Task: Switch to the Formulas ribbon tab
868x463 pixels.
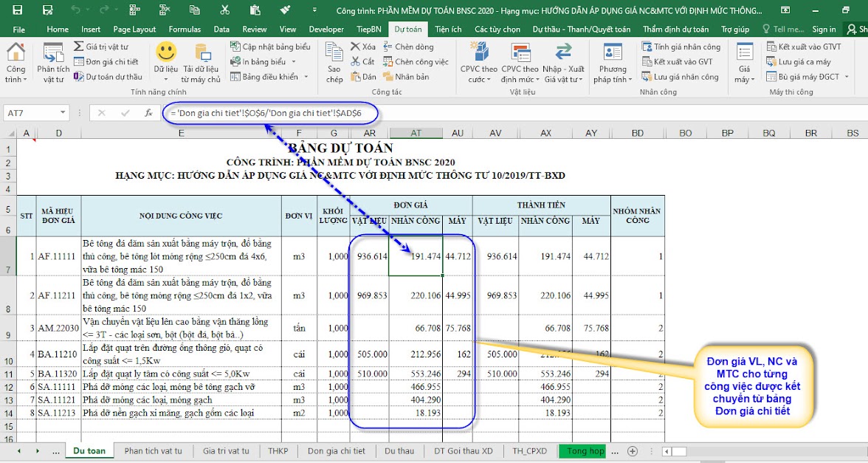Action: (185, 30)
